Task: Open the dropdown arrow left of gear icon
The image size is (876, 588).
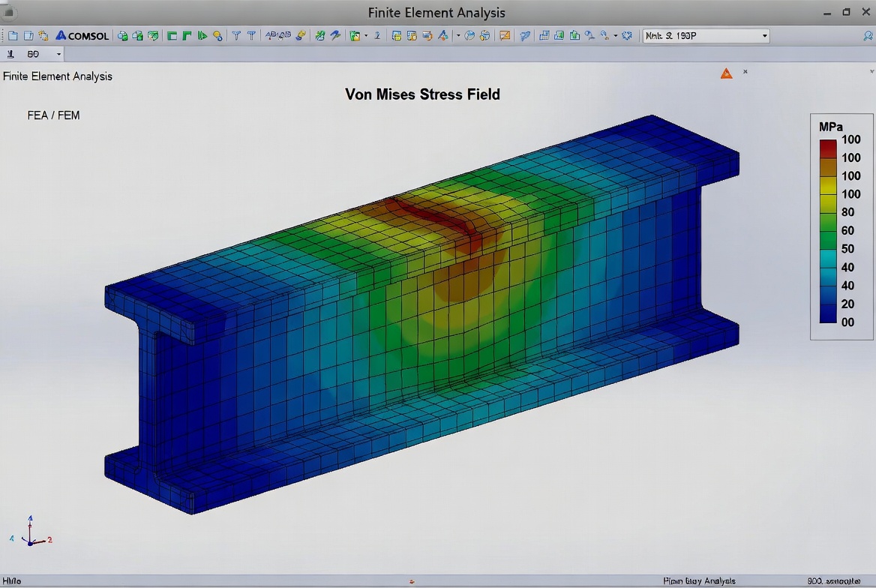Action: [x=616, y=35]
